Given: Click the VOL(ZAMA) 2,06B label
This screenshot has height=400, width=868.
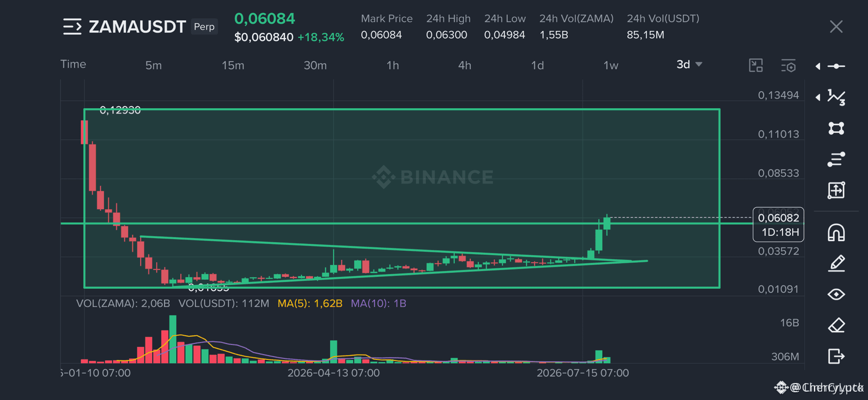Looking at the screenshot, I should pos(123,303).
